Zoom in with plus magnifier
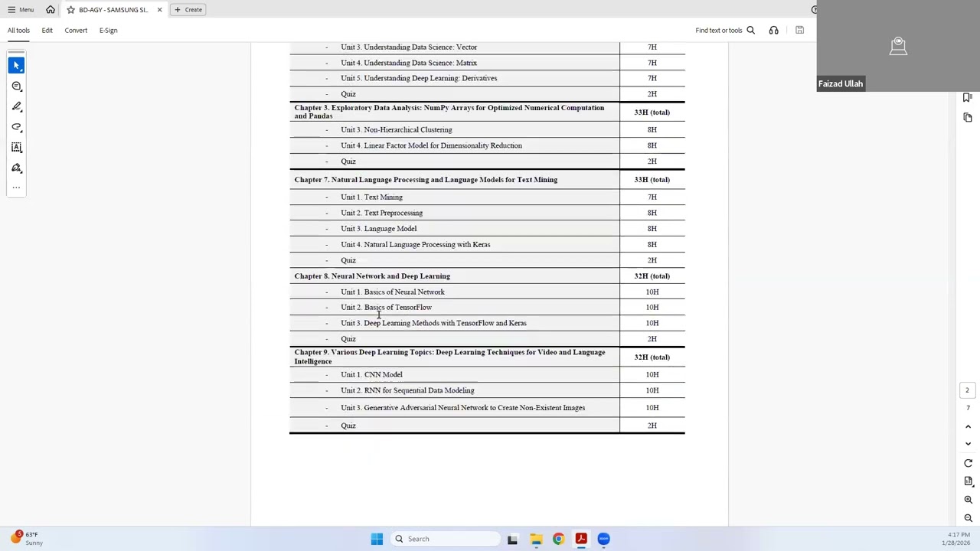The image size is (980, 551). tap(968, 500)
